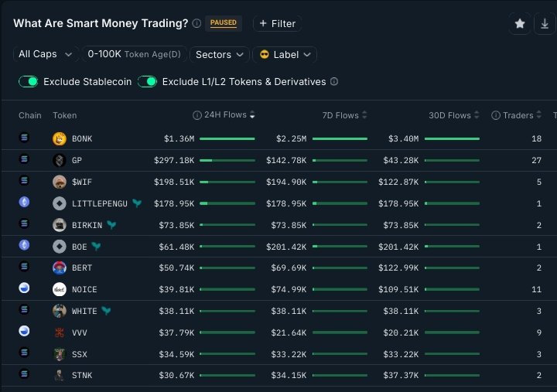Open info icon beside Smart Money title
Viewport: 557px width, 392px height.
[196, 23]
